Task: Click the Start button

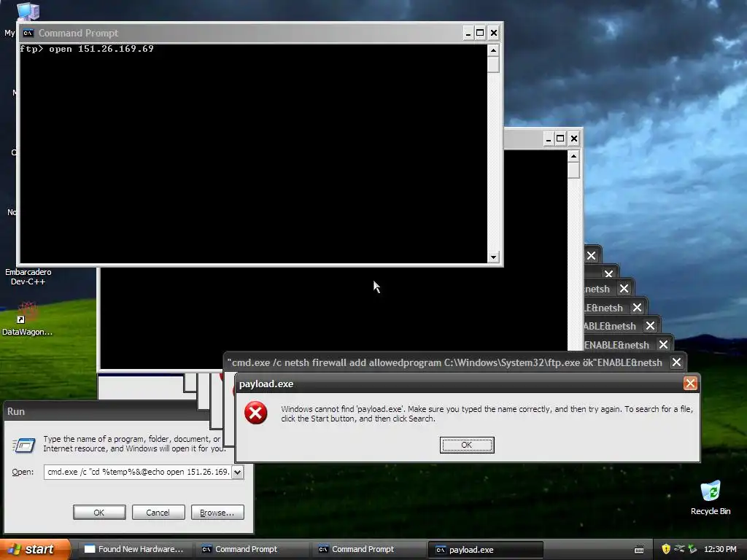Action: (35, 549)
